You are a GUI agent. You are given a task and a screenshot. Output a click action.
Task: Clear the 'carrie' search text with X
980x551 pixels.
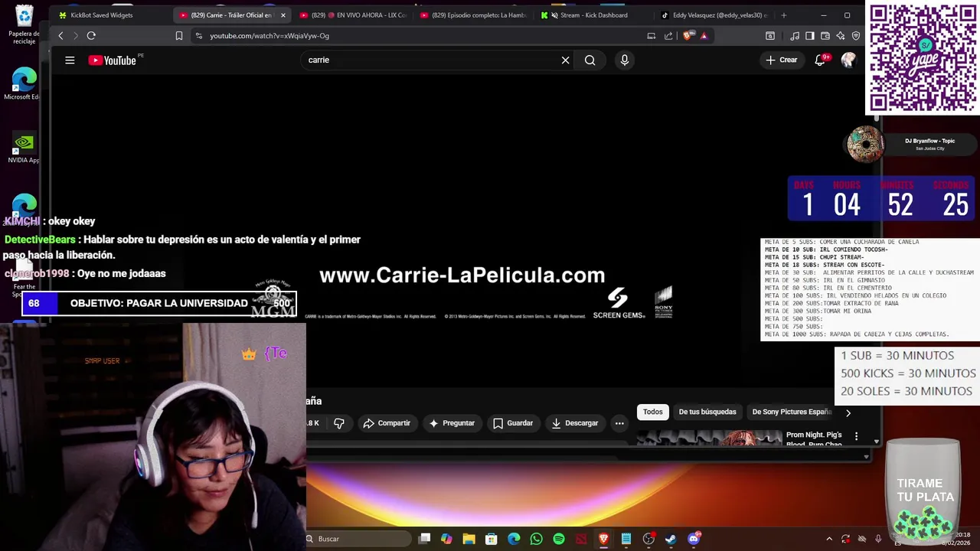point(565,60)
